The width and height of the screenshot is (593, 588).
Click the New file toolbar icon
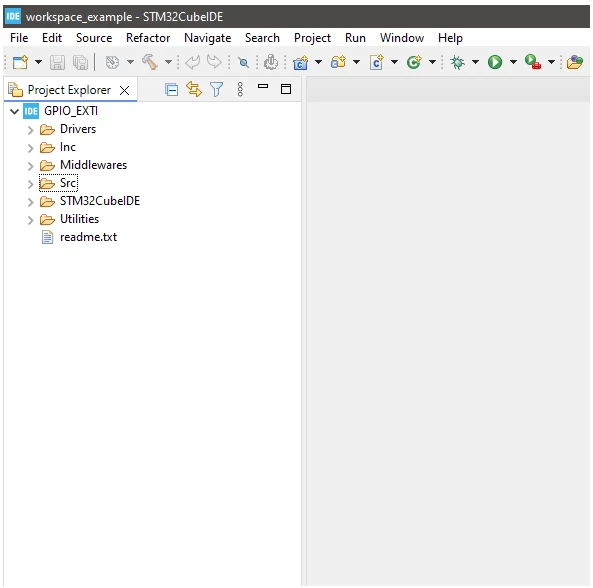pos(20,62)
